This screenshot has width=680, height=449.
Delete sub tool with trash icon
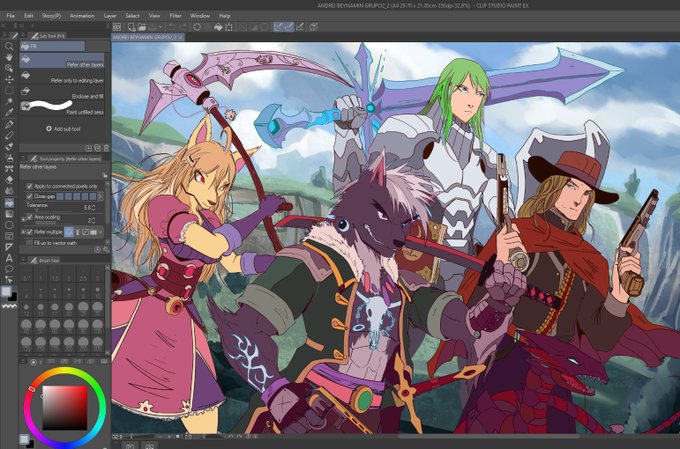point(106,148)
